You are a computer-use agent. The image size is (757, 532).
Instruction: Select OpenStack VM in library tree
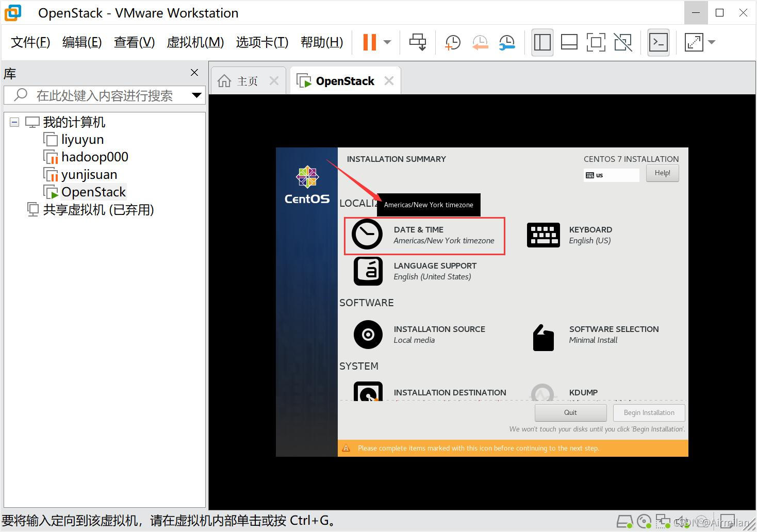93,192
